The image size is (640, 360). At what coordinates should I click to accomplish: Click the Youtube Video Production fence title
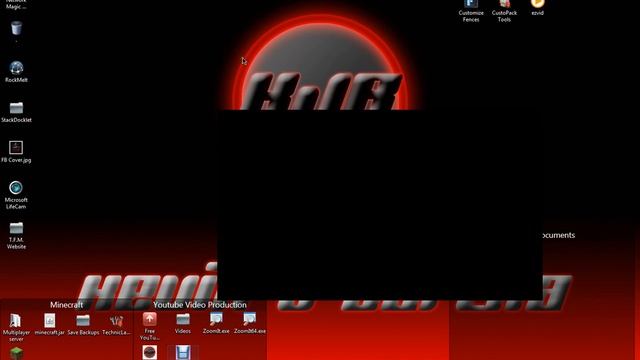[x=200, y=305]
